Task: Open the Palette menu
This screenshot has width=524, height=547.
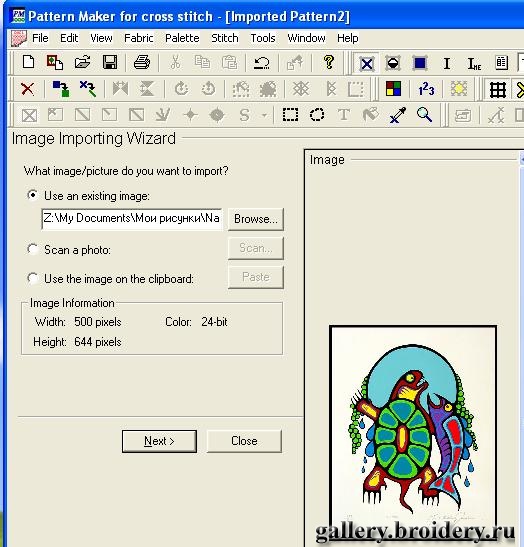Action: [182, 38]
